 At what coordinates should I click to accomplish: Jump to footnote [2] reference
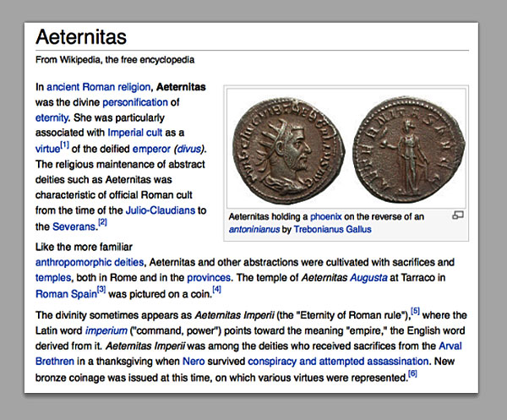click(x=102, y=222)
